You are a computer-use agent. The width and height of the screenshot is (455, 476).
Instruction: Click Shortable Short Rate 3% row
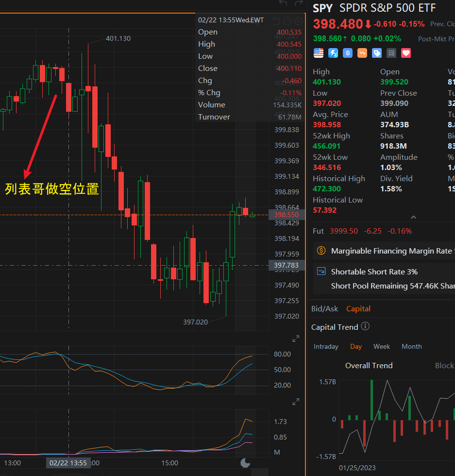click(374, 272)
